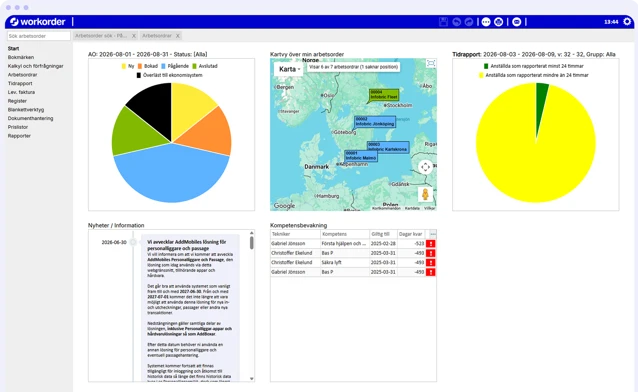Open Blankettverktyg in the sidebar

pos(26,110)
